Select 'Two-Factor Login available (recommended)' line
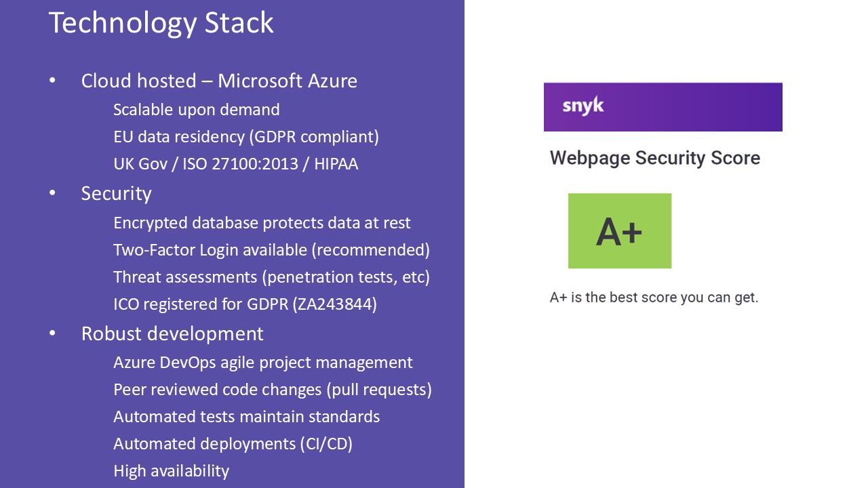 pyautogui.click(x=271, y=250)
